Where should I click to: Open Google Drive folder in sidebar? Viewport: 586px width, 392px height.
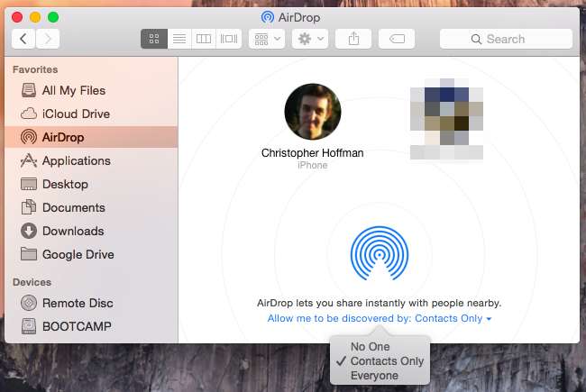coord(78,254)
